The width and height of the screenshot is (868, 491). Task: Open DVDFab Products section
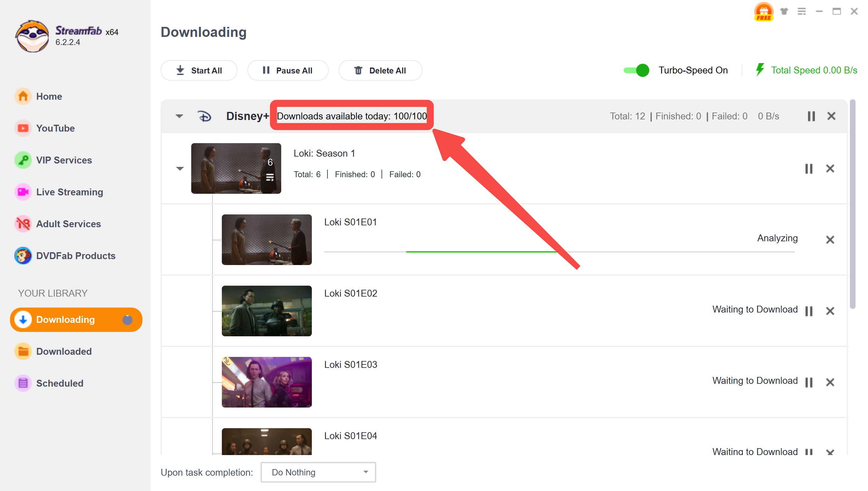[x=76, y=256]
